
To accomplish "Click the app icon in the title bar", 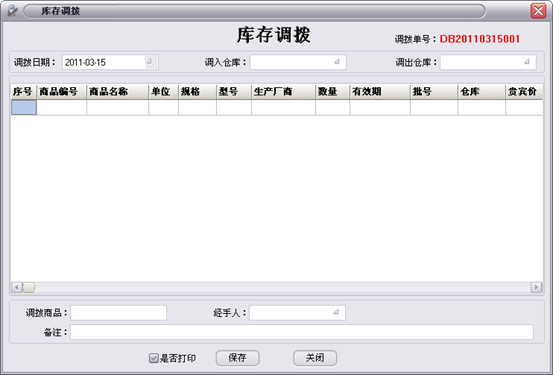I will 12,11.
